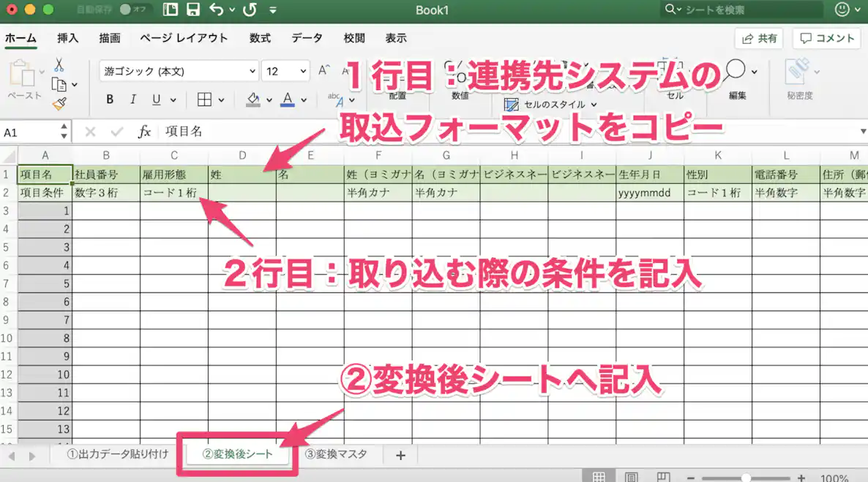Click the Increase Font Size icon
The height and width of the screenshot is (482, 868).
[x=322, y=70]
